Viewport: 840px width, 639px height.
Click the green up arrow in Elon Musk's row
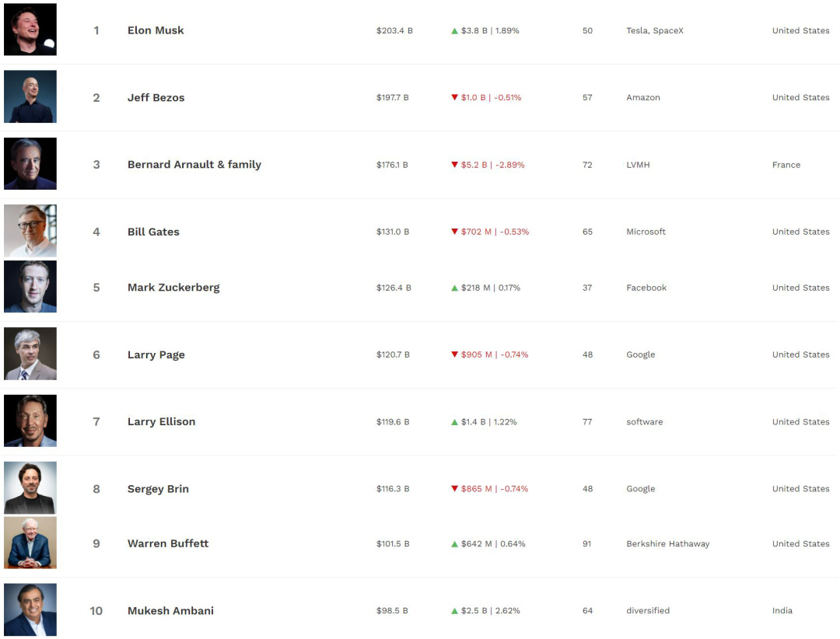coord(454,31)
